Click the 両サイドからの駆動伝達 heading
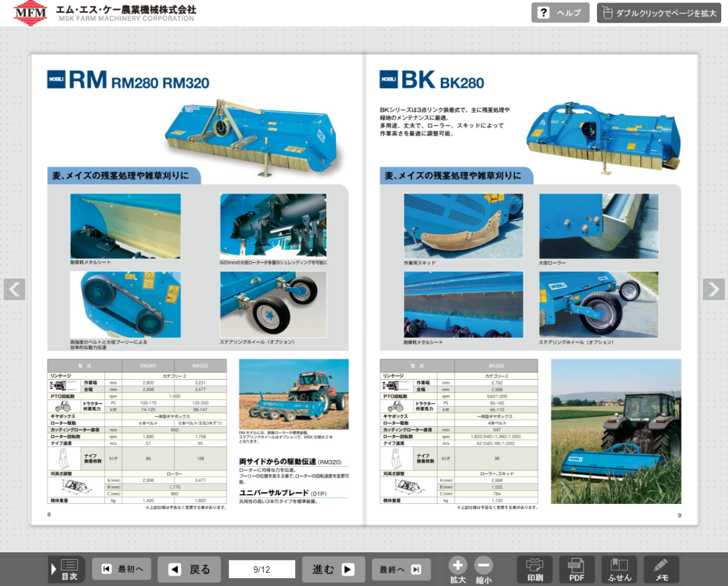This screenshot has width=728, height=586. point(277,462)
